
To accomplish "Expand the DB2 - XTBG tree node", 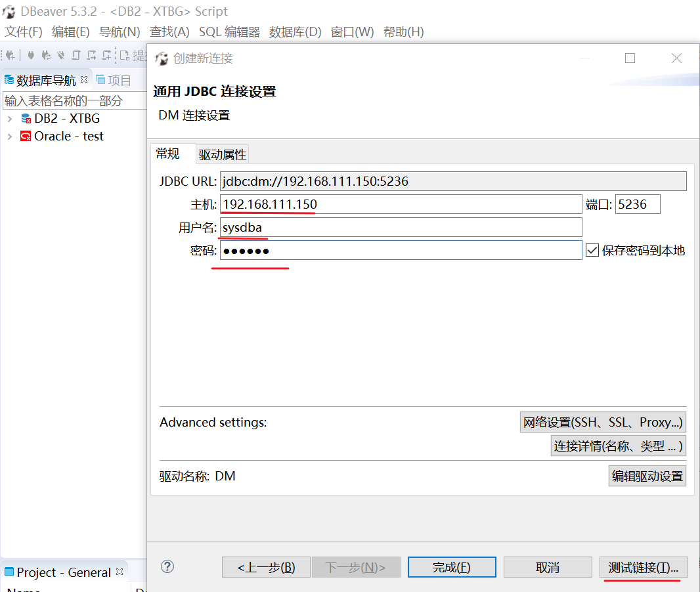I will (x=10, y=119).
